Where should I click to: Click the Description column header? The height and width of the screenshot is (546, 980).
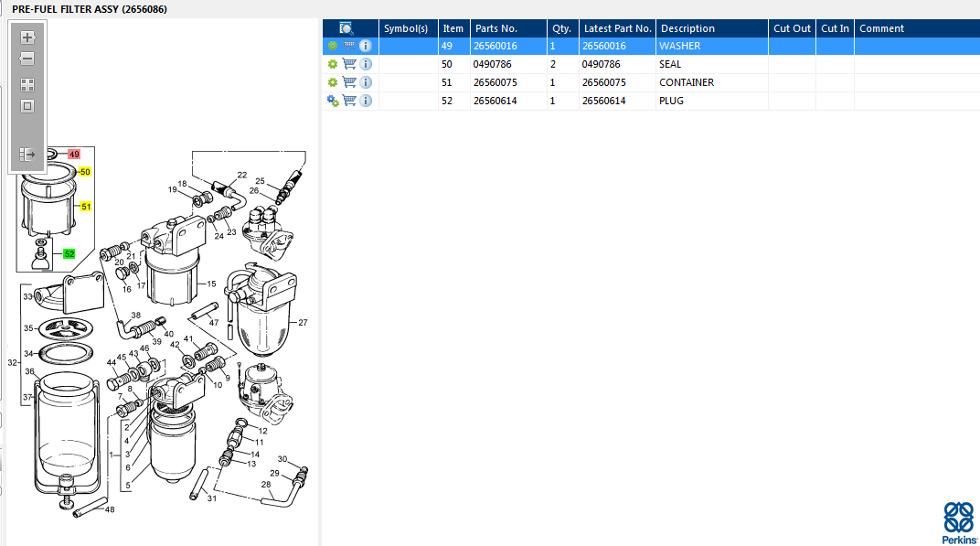pyautogui.click(x=687, y=28)
